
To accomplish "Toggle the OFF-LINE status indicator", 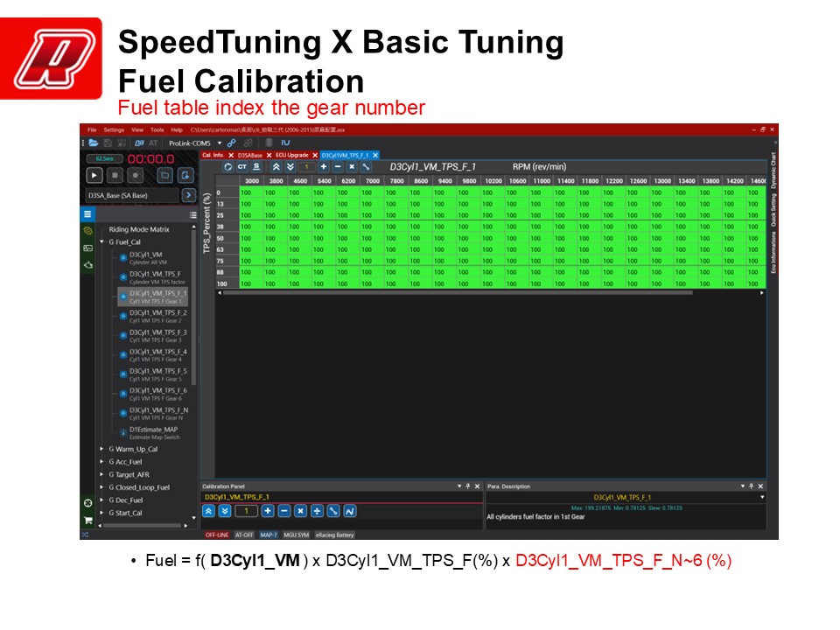I will [x=216, y=534].
